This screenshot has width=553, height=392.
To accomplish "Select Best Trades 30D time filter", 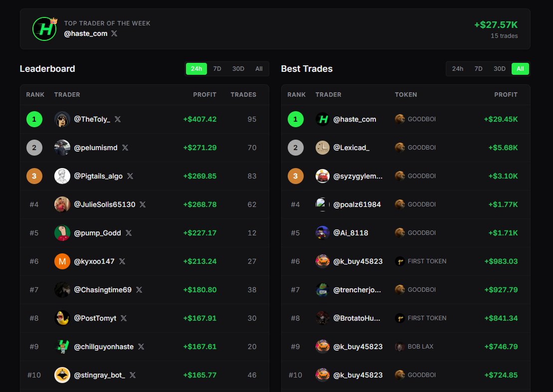I will point(499,69).
